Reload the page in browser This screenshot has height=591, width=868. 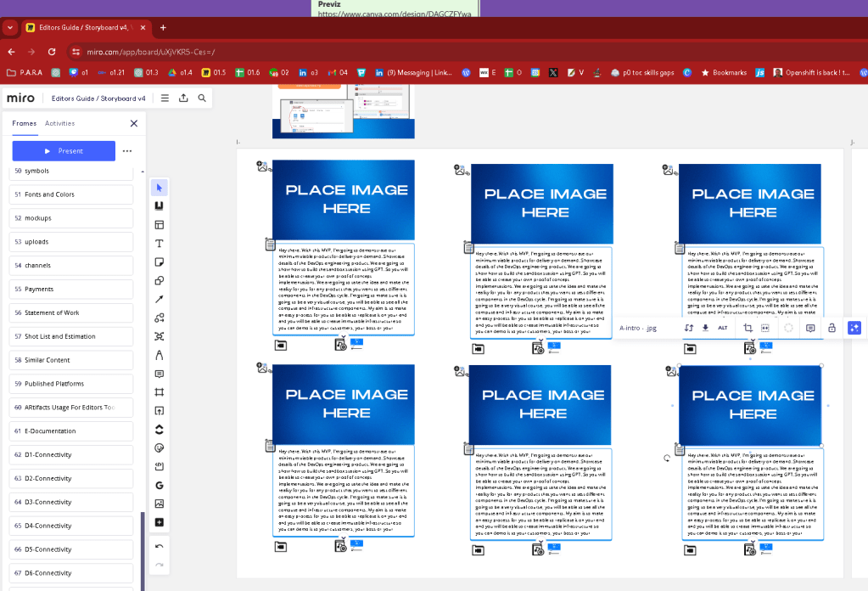coord(52,52)
